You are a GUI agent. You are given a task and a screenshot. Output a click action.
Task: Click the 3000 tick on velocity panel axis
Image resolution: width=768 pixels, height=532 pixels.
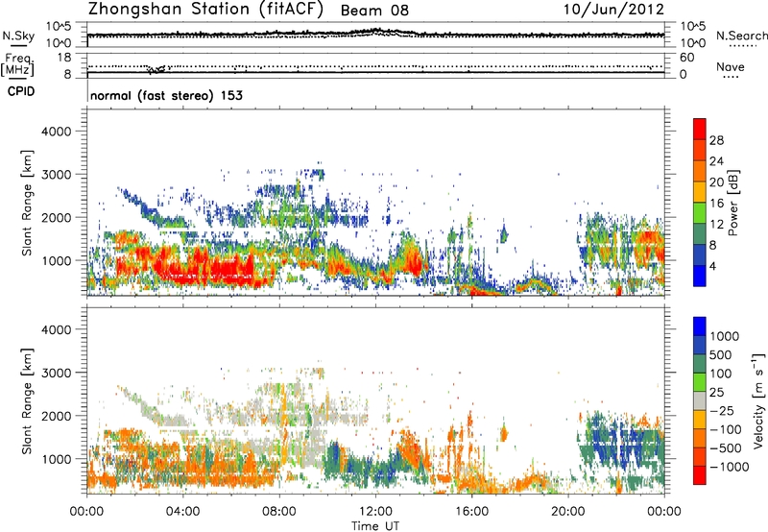pos(57,373)
